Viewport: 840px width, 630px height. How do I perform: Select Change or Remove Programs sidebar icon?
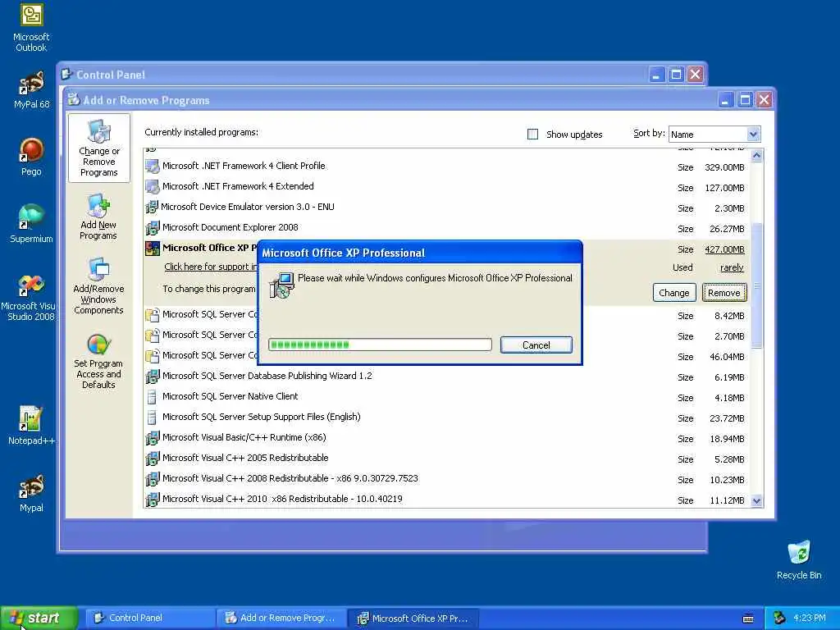click(x=99, y=148)
